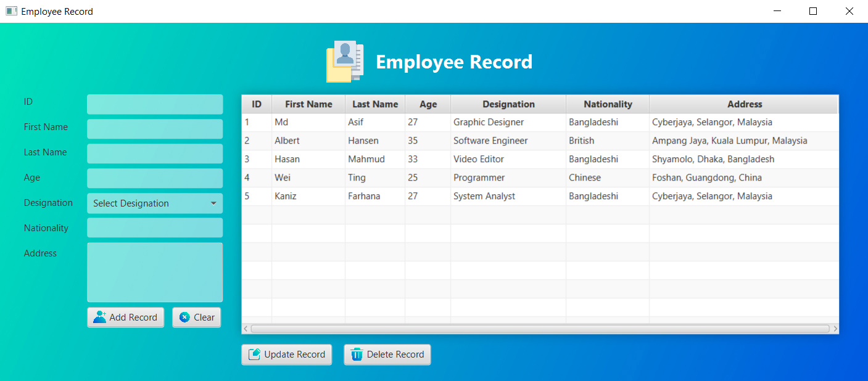The image size is (868, 381).
Task: Select the cell 'Programmer'
Action: coord(508,178)
